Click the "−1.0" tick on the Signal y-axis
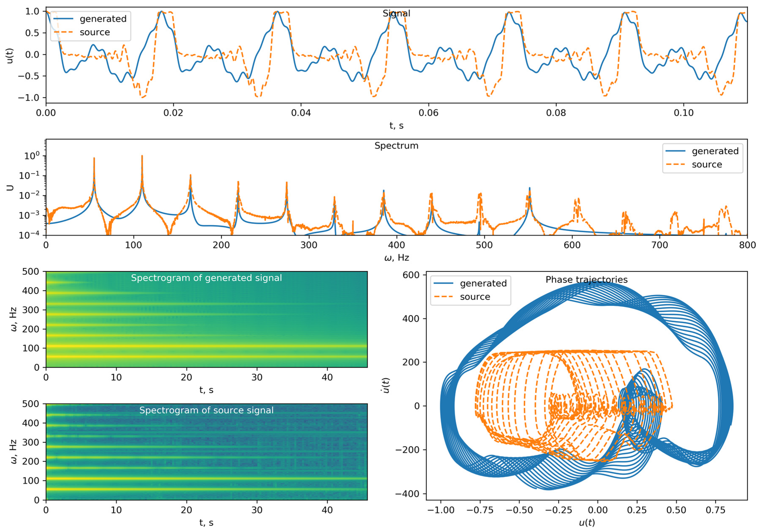Screen dimensions: 760x532 click(x=28, y=98)
